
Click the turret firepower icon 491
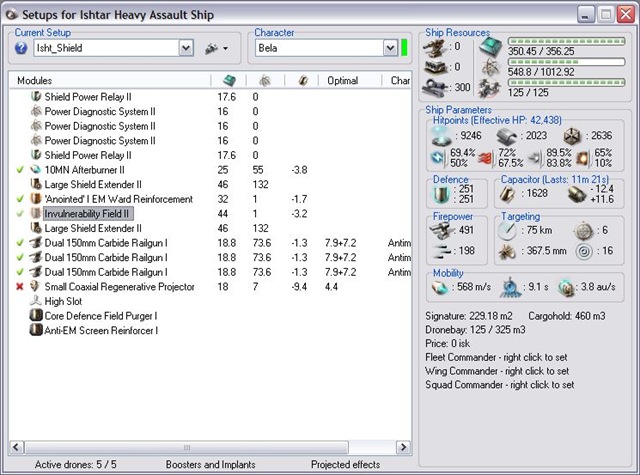tap(442, 231)
